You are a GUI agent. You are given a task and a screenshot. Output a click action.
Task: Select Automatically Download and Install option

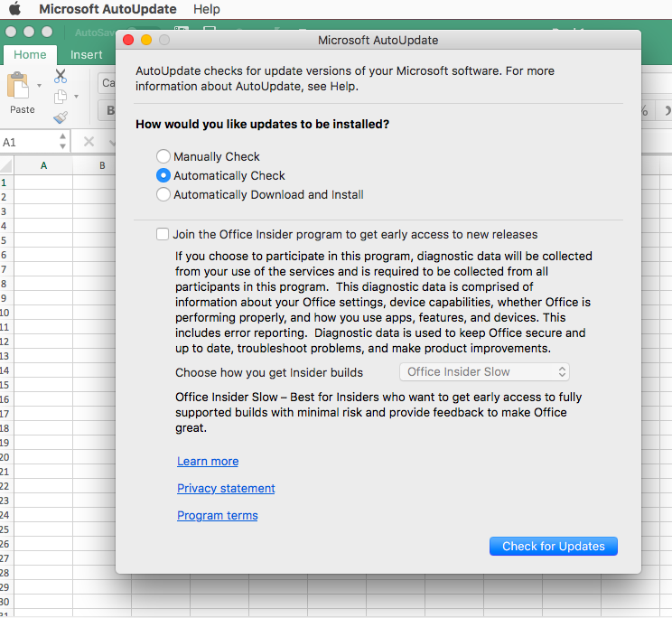(163, 194)
